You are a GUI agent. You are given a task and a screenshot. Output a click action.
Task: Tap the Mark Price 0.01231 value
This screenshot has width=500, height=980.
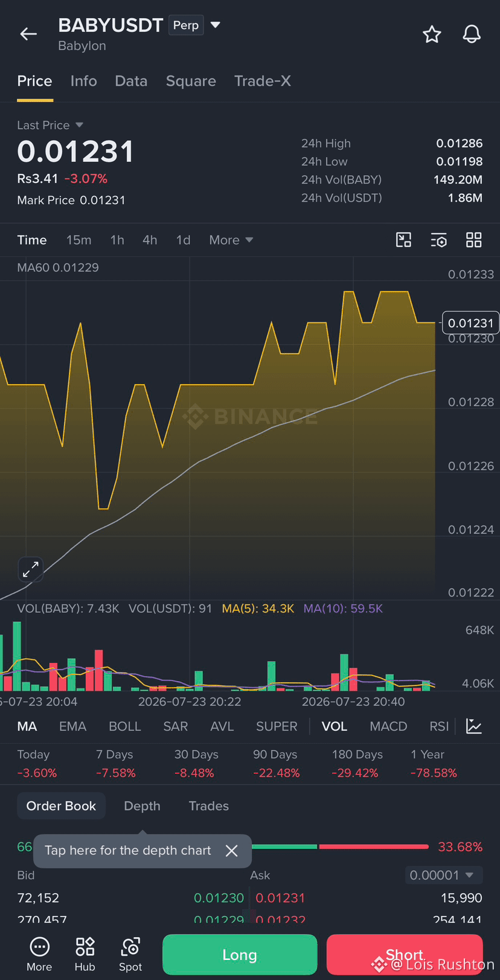pos(103,200)
